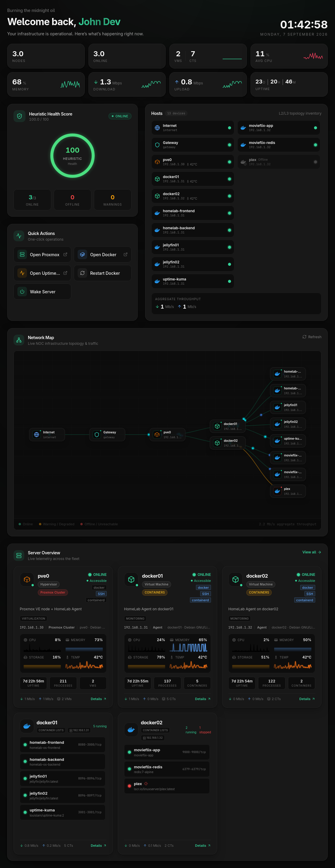Click the power icon on Wake Server
The height and width of the screenshot is (868, 335).
pos(22,292)
